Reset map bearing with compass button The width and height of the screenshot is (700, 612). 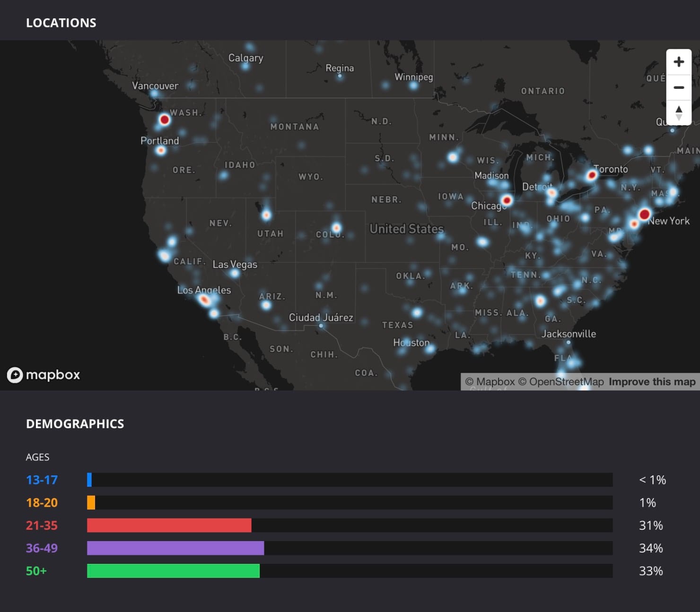[679, 113]
